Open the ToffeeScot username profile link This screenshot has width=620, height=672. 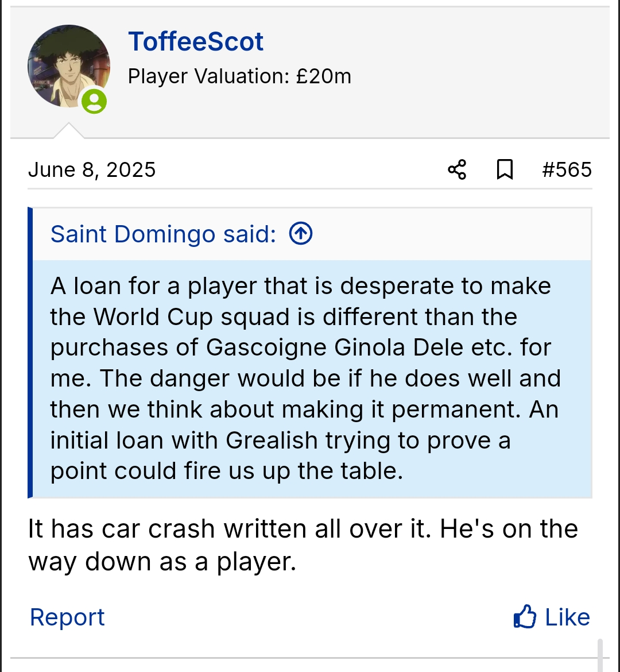click(196, 41)
